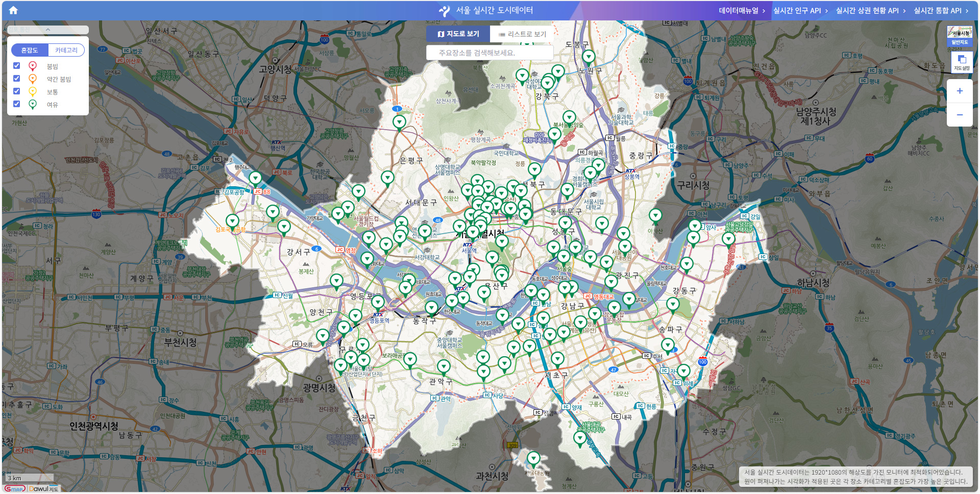
Task: Open the marker in northern 은평구 near route 1
Action: (399, 122)
